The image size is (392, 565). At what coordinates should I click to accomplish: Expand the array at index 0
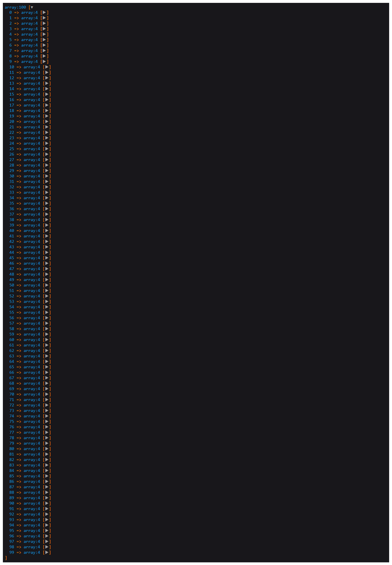pos(44,13)
